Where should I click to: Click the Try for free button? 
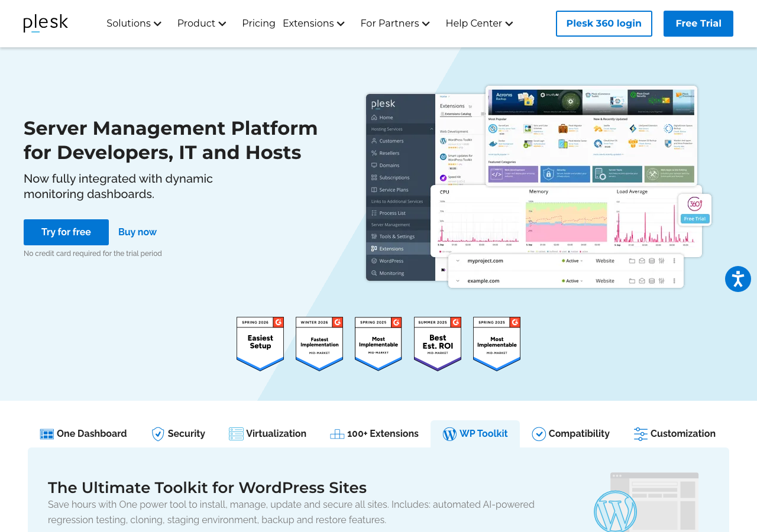pos(66,232)
